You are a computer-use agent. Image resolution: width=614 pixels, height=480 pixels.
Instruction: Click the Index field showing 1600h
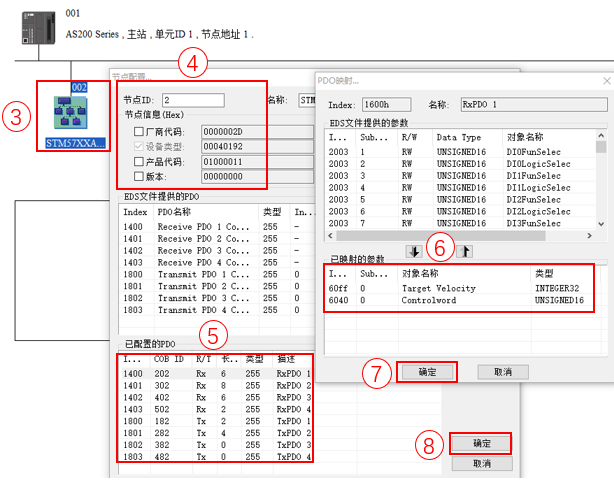[x=386, y=105]
